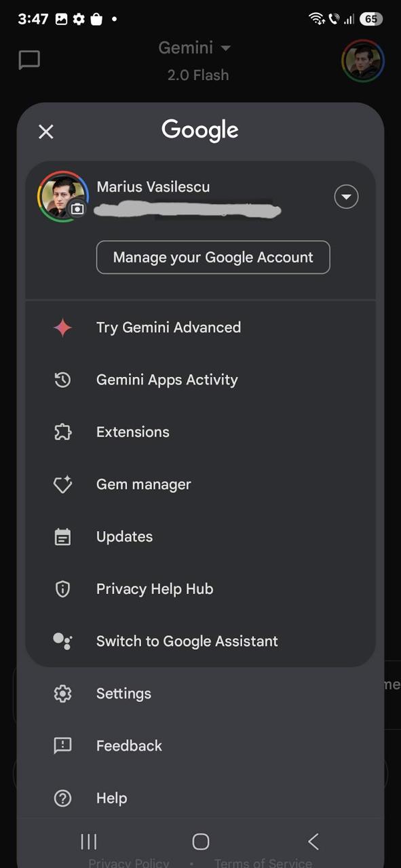The height and width of the screenshot is (868, 401).
Task: Open the Gem manager diamond icon
Action: point(62,484)
